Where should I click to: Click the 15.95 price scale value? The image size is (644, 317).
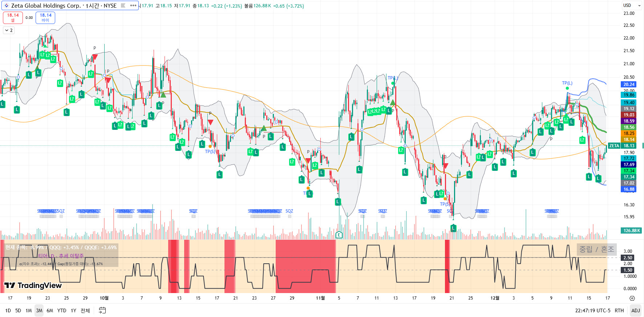(629, 217)
